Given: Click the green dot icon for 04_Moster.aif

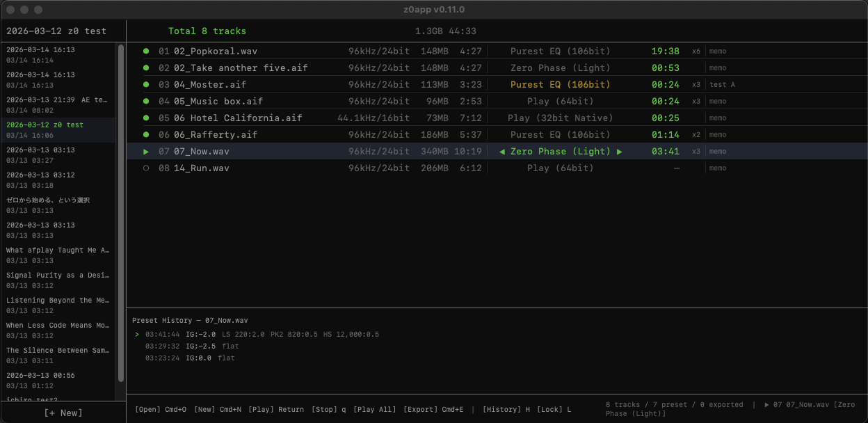Looking at the screenshot, I should 146,84.
